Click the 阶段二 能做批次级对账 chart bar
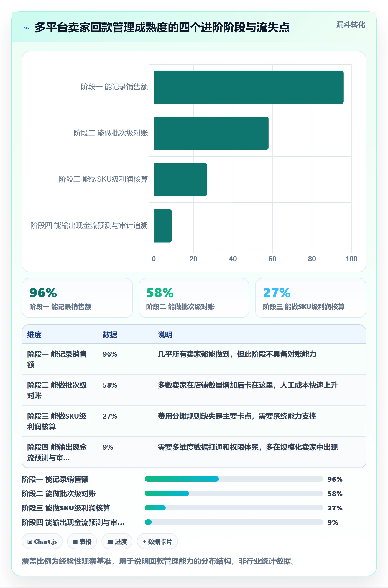388x588 pixels. [211, 133]
